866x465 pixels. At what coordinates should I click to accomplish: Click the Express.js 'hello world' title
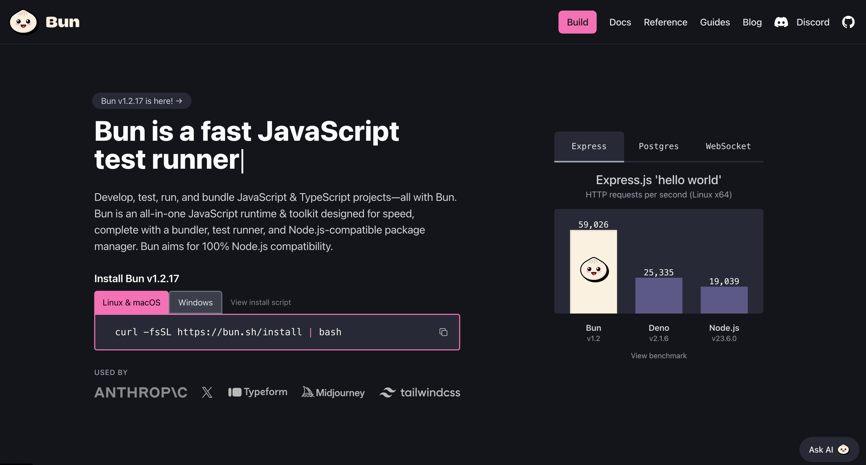pos(658,180)
